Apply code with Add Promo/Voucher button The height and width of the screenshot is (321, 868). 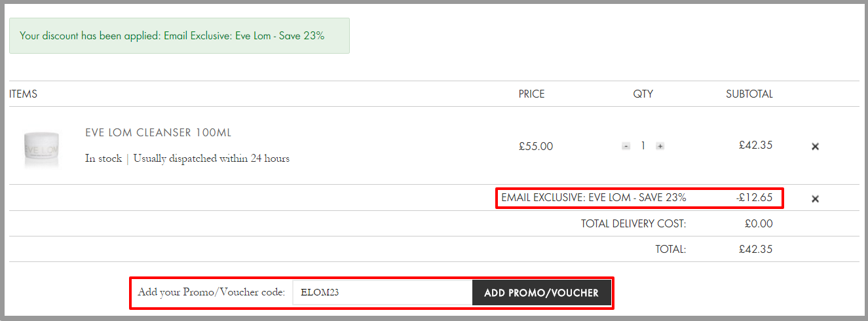pos(541,293)
